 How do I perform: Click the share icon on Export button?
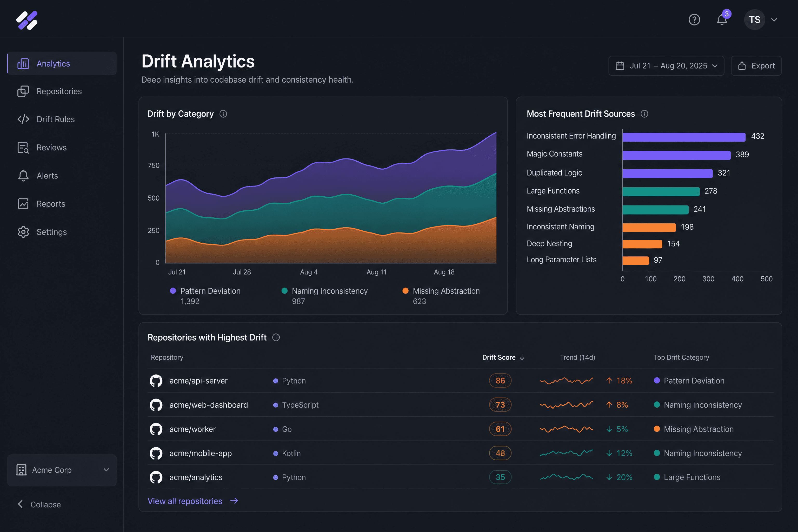pyautogui.click(x=742, y=65)
